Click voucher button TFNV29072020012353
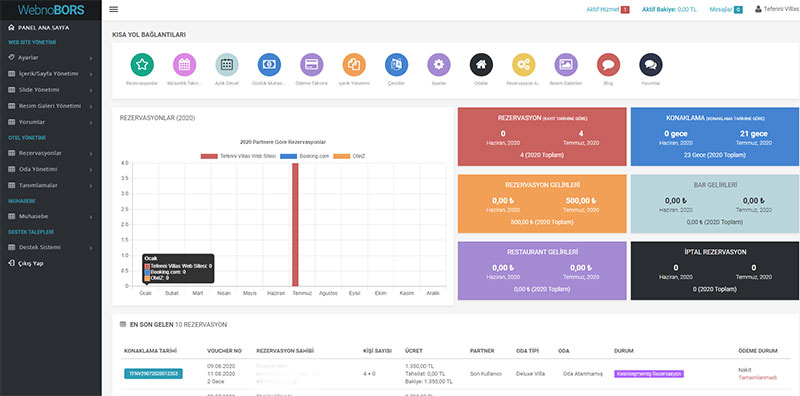 point(153,374)
